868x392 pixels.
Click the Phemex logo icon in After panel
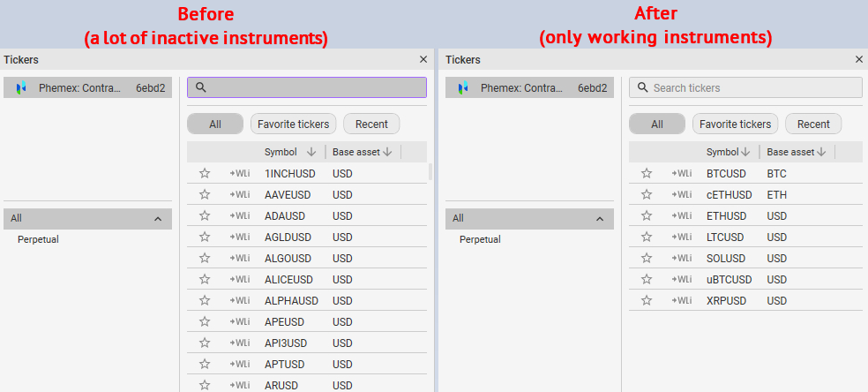[x=463, y=88]
